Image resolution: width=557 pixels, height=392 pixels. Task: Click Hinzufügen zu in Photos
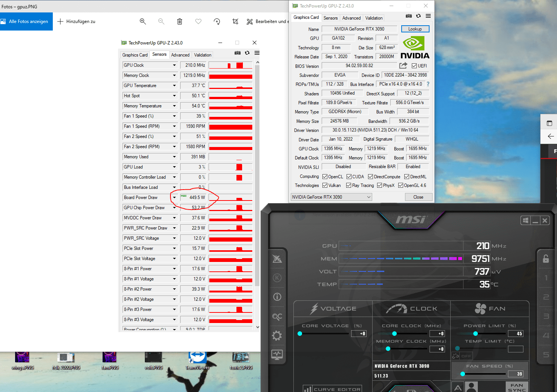(77, 21)
